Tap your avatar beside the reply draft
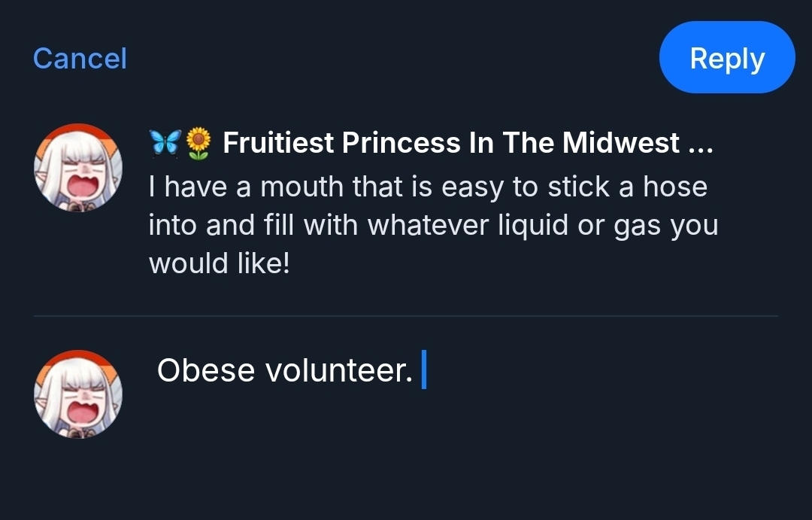Viewport: 812px width, 520px height. [x=78, y=394]
